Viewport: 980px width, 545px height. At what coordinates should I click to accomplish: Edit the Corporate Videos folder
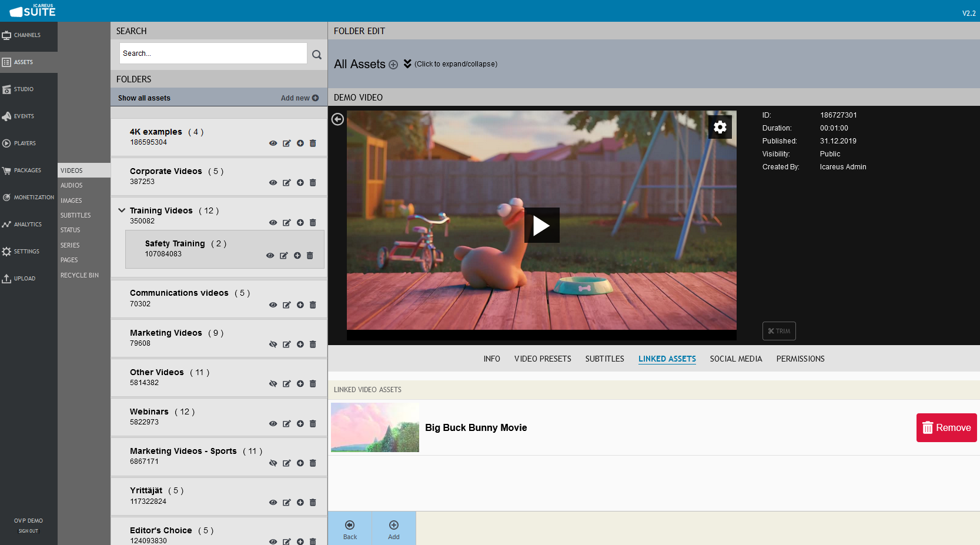point(286,183)
